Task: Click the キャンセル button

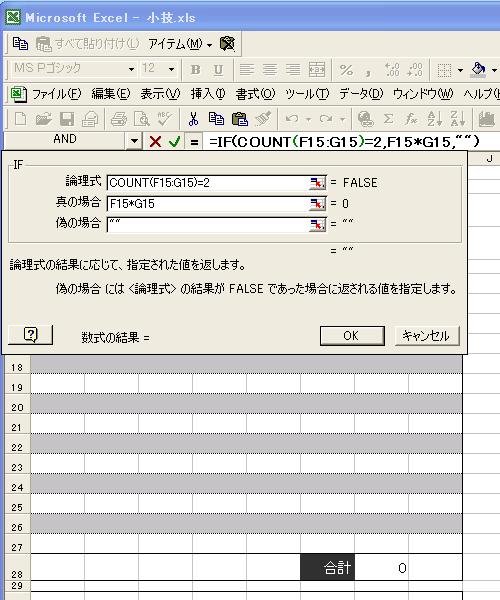Action: [427, 336]
